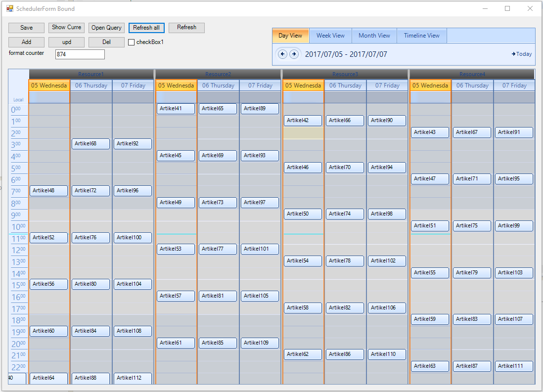Click the Show Curre button

pos(66,28)
